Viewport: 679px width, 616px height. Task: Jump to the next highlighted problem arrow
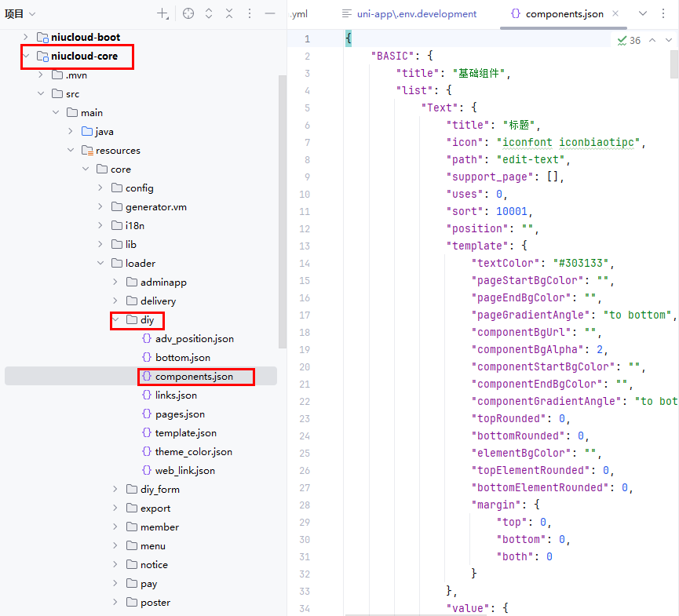coord(667,40)
